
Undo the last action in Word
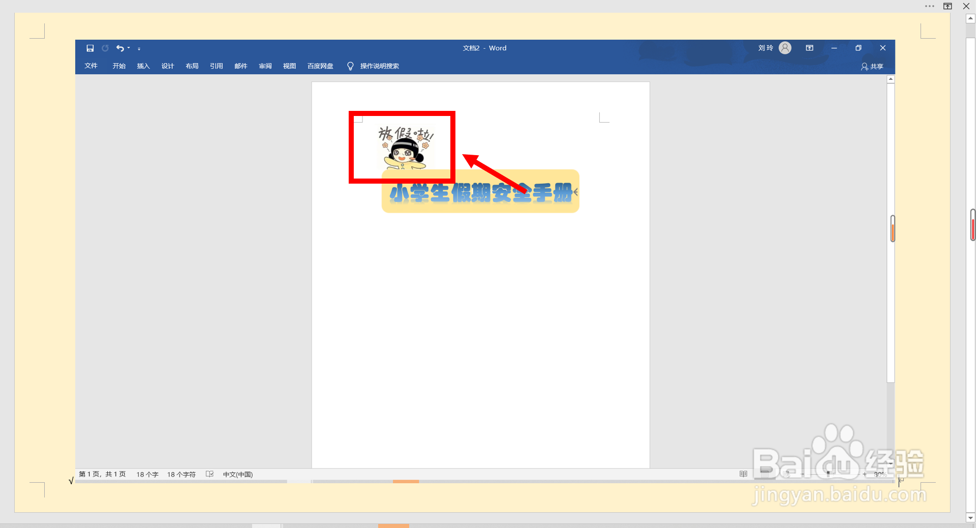[120, 48]
